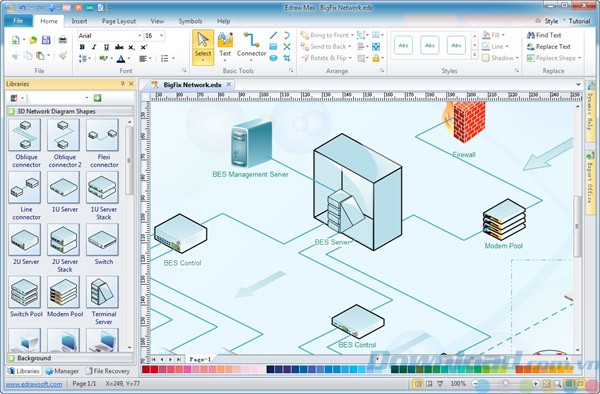Switch to the View ribbon tab
Screen dimensions: 600x394
pyautogui.click(x=157, y=21)
